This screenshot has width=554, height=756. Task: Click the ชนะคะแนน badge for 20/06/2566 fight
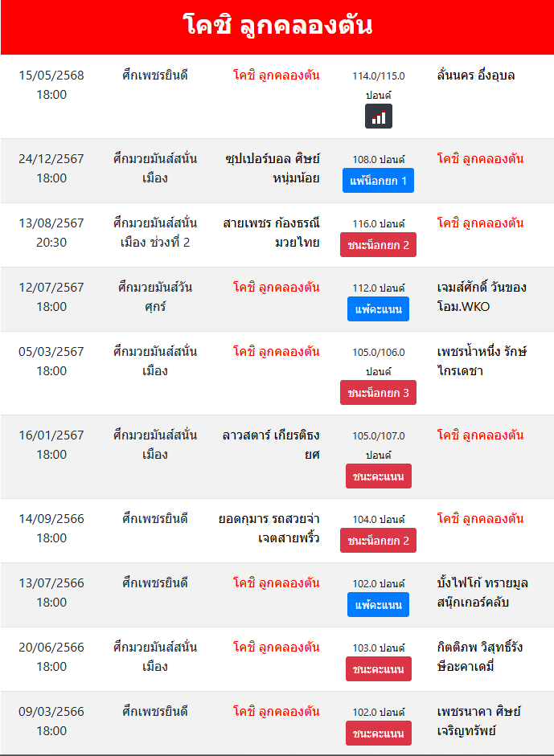click(x=379, y=668)
